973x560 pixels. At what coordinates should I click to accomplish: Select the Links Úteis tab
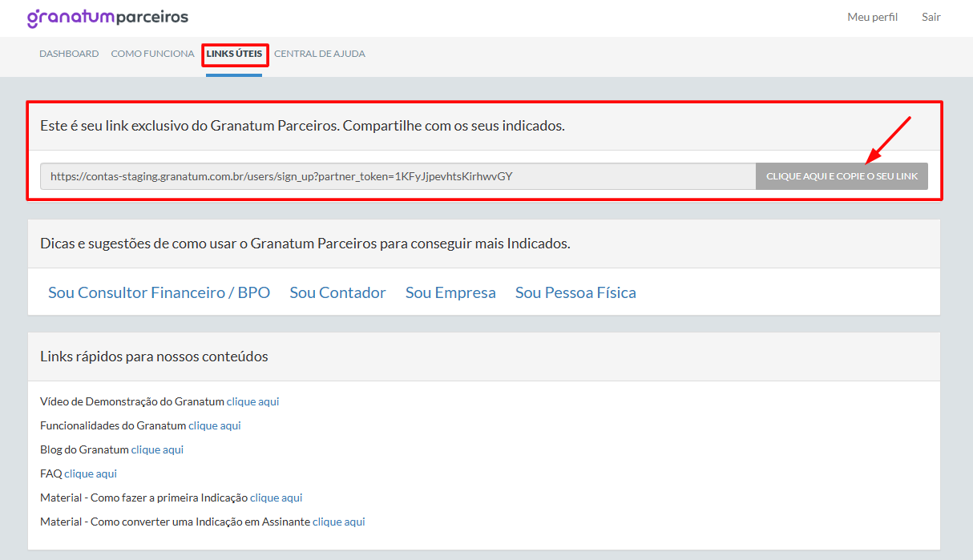(234, 54)
